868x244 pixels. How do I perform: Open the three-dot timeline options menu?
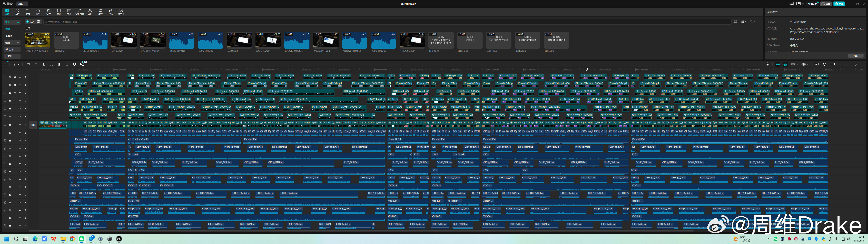tap(863, 64)
